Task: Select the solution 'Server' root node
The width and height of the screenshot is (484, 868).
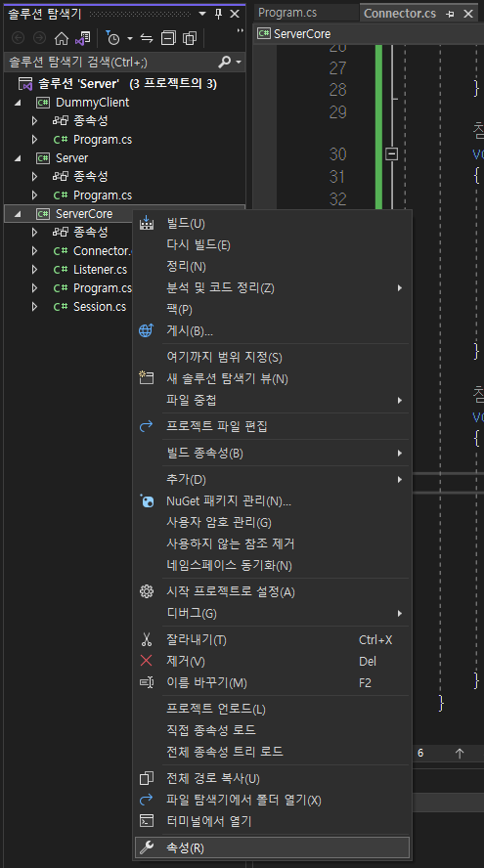Action: pos(127,84)
